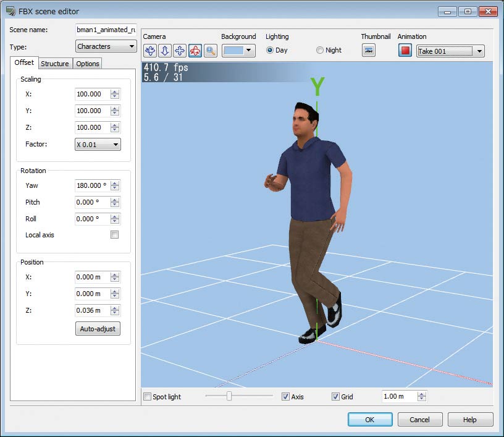This screenshot has height=437, width=504.
Task: Click the Auto-adjust button
Action: click(98, 329)
